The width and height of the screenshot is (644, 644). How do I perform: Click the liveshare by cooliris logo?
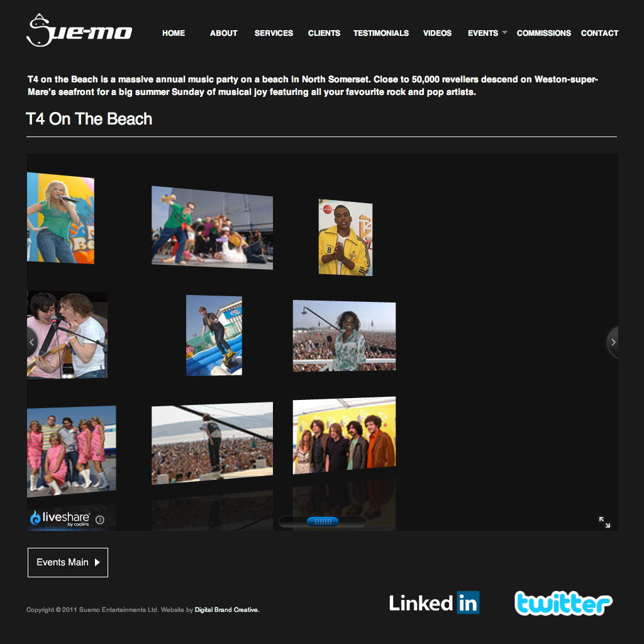click(60, 518)
